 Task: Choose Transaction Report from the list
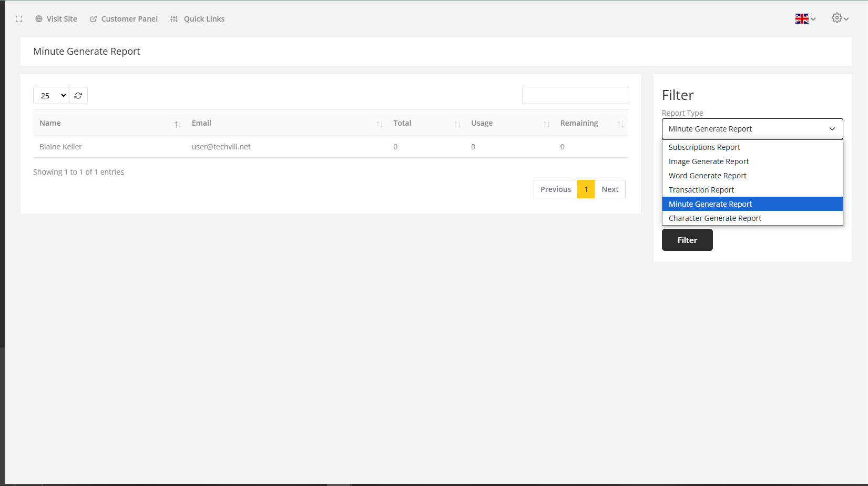701,190
